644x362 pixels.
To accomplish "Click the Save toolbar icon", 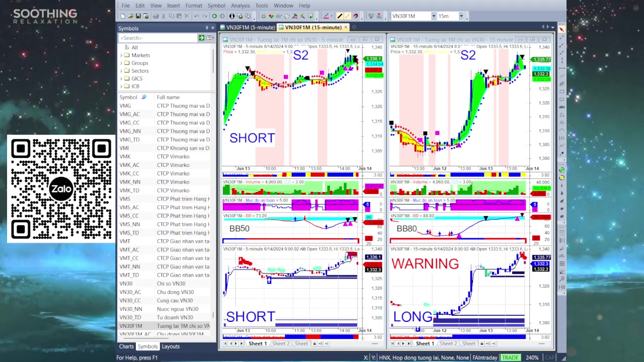I will (x=137, y=16).
